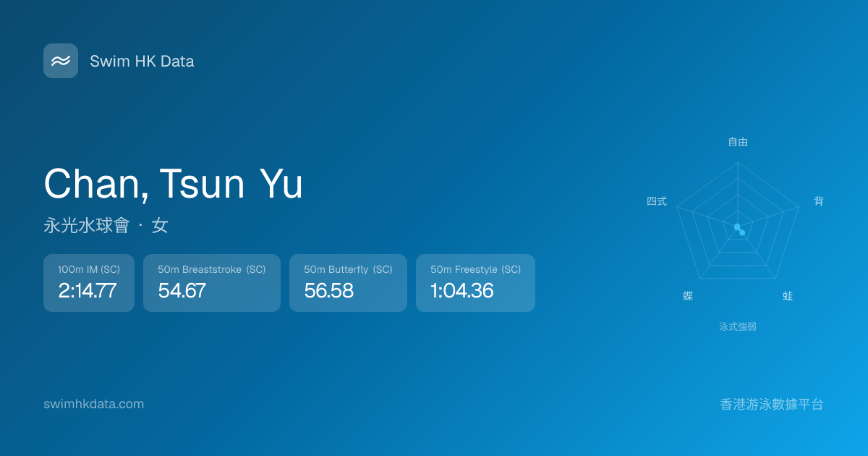Click the 蝶 radar axis label
The image size is (868, 456).
pos(688,296)
